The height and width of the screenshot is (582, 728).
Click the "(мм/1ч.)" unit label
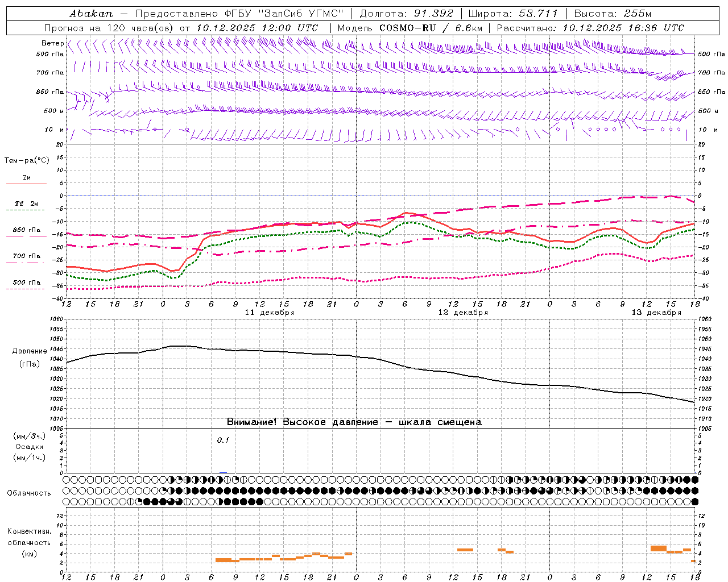(30, 458)
